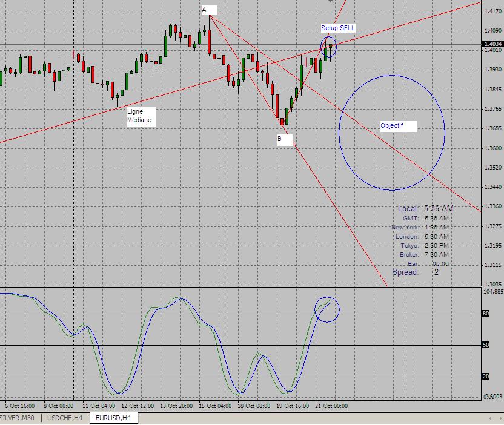
Task: Click the 'Local: 5:36 AM' clock line
Action: click(x=426, y=208)
